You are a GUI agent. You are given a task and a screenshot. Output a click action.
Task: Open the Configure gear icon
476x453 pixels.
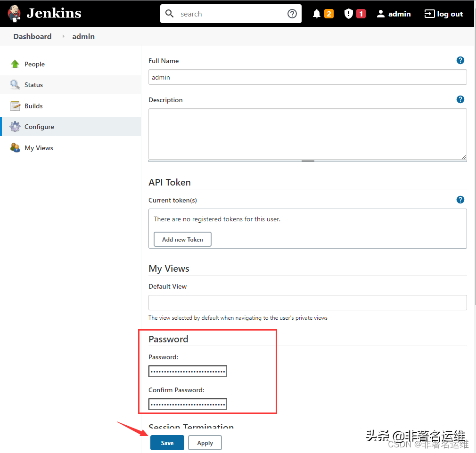15,126
